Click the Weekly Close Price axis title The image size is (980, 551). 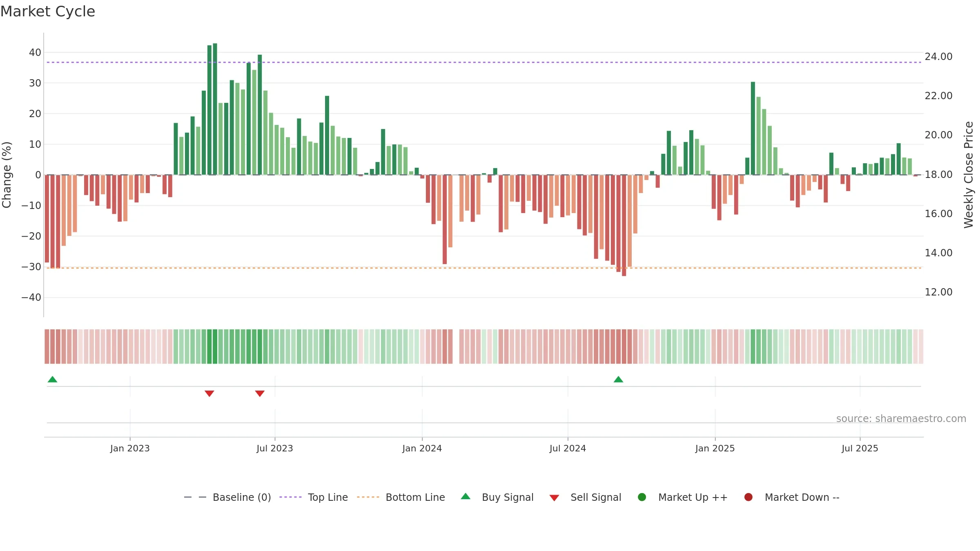[969, 175]
